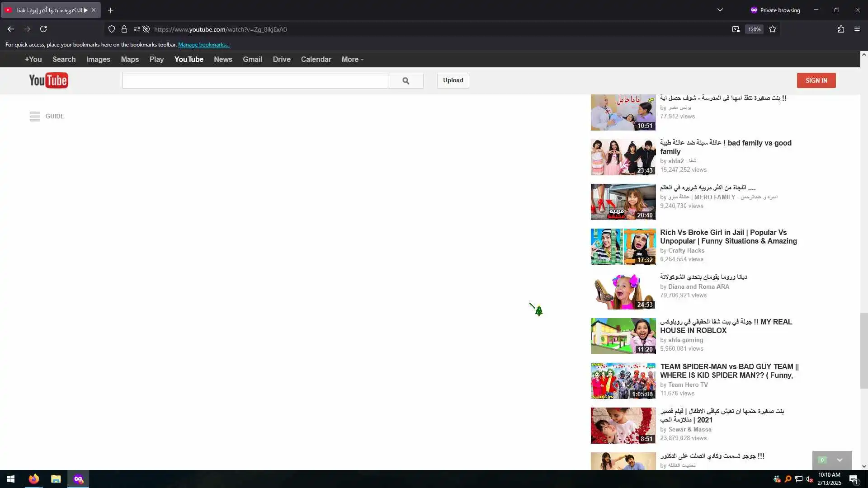868x488 pixels.
Task: Click the YouTube search magnifier button
Action: (406, 81)
